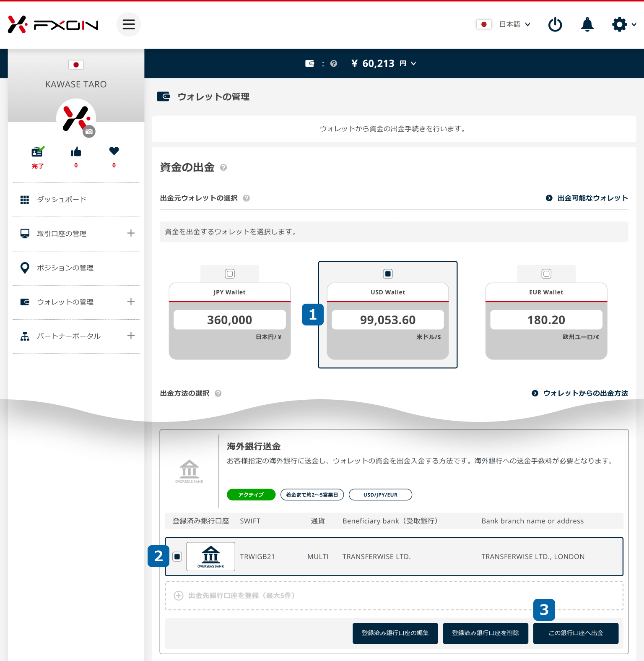This screenshot has width=644, height=661.
Task: Click the TRWIGB21 SWIFT code
Action: 257,557
